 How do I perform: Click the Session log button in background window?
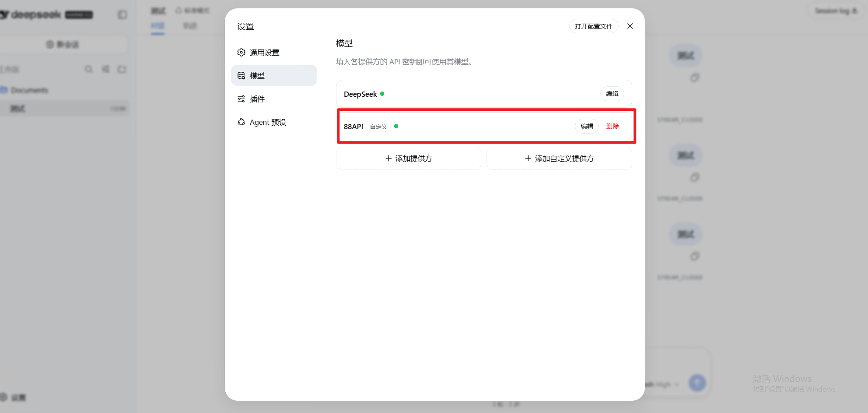835,11
